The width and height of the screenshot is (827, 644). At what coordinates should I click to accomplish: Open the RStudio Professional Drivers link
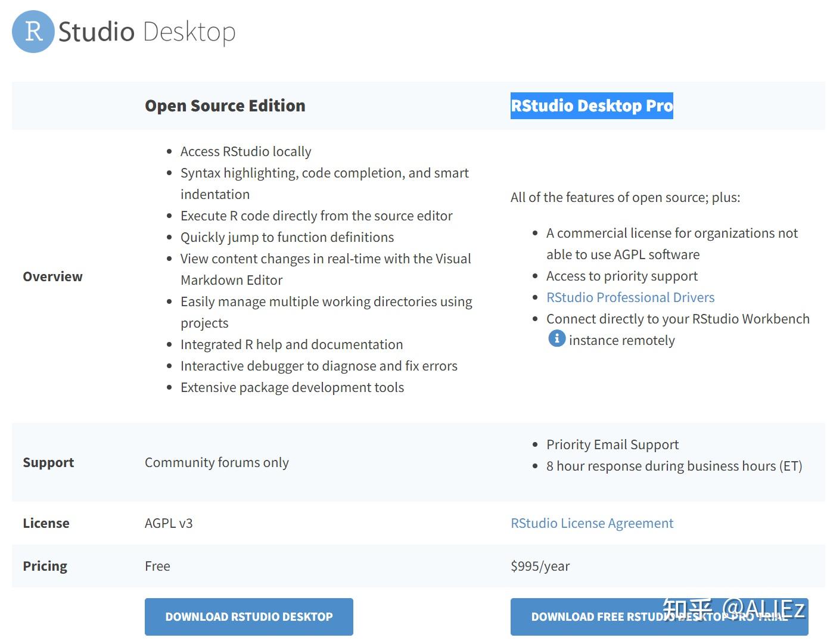[x=630, y=297]
